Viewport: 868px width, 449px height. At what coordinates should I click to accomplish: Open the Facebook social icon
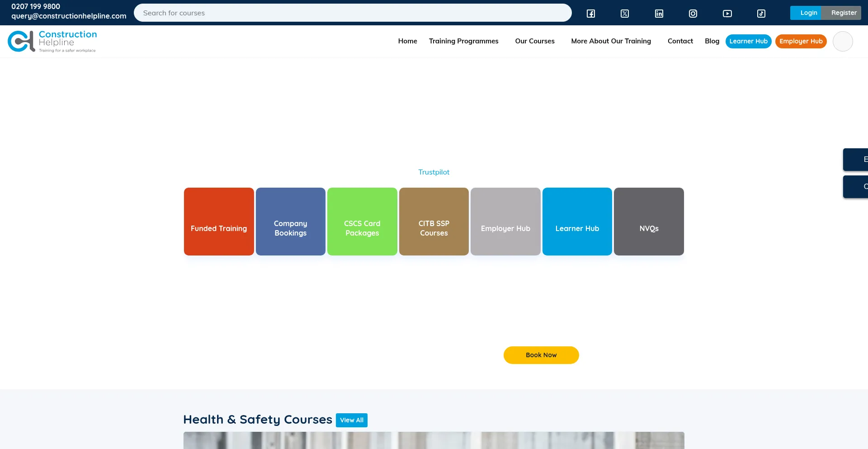tap(590, 14)
